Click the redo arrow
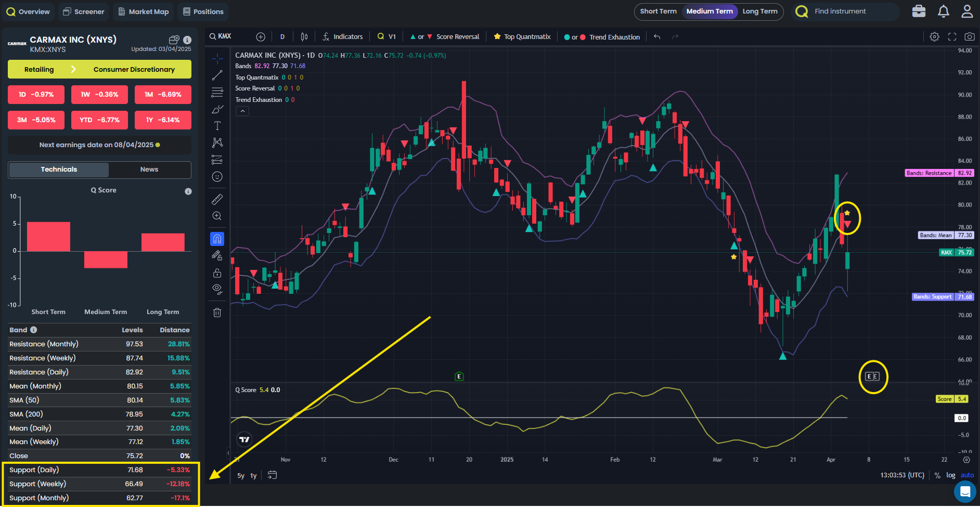This screenshot has width=980, height=507. pos(675,37)
